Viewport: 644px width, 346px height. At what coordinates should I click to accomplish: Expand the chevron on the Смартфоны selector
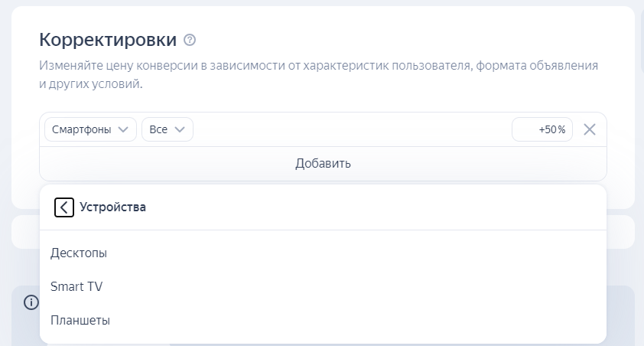click(123, 129)
